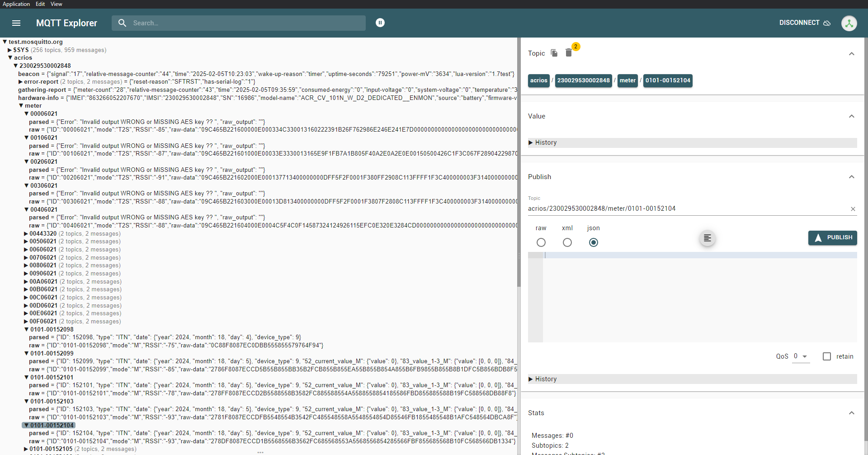Pause topic updates with the pause button
The height and width of the screenshot is (455, 868).
click(380, 23)
